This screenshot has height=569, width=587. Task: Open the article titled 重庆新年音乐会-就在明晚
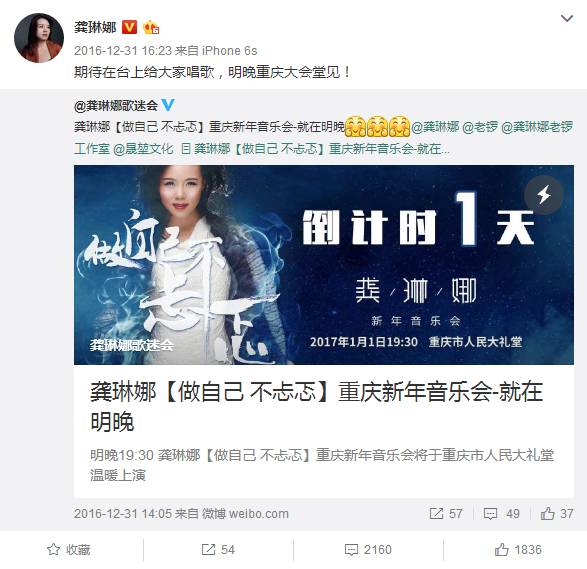pyautogui.click(x=316, y=407)
